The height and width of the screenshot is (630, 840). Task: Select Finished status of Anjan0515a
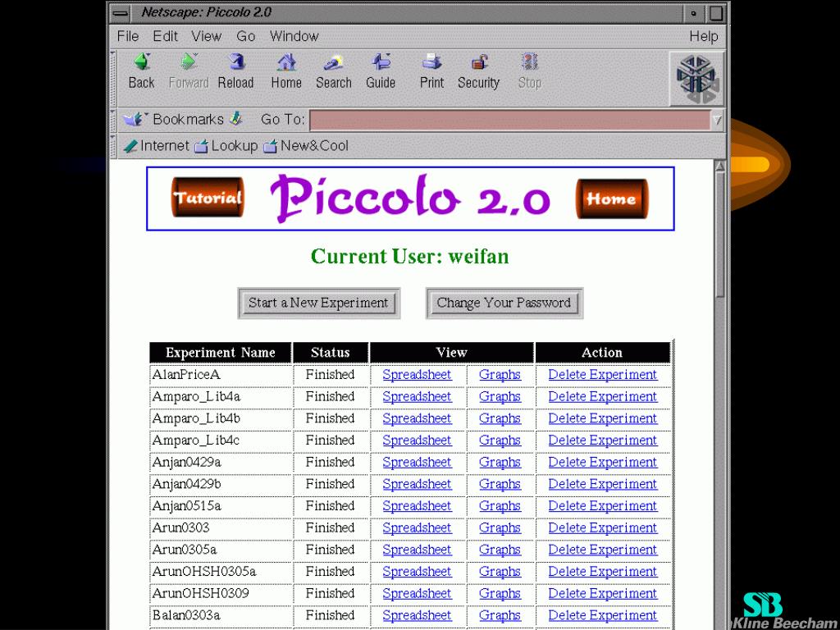[330, 505]
